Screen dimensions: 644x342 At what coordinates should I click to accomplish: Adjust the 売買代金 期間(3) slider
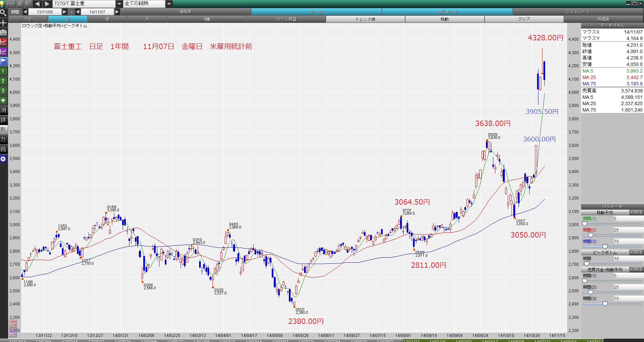coord(605,304)
